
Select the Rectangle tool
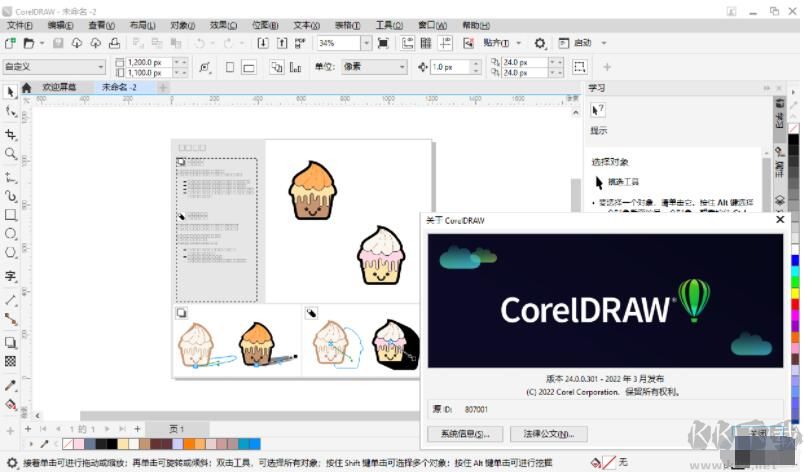tap(11, 214)
